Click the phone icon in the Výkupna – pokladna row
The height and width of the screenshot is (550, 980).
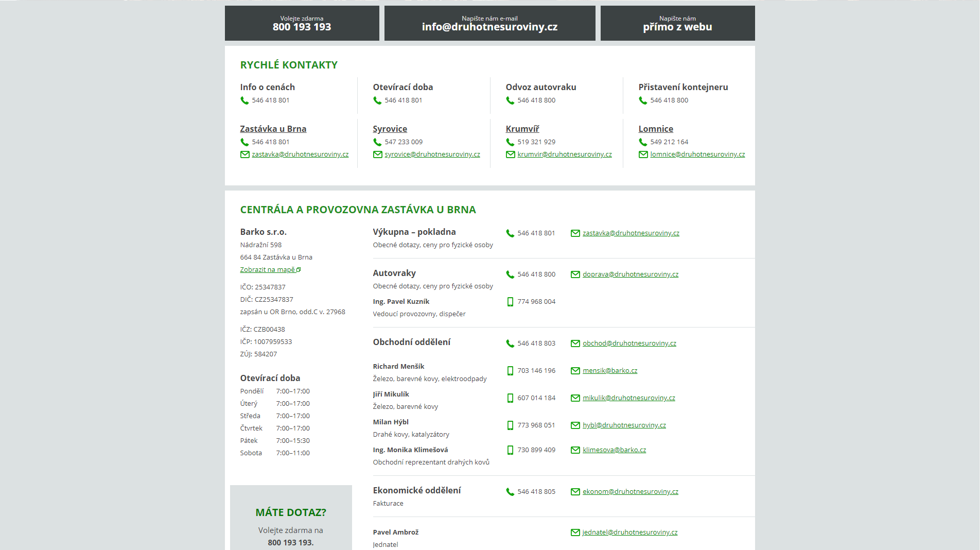[510, 233]
